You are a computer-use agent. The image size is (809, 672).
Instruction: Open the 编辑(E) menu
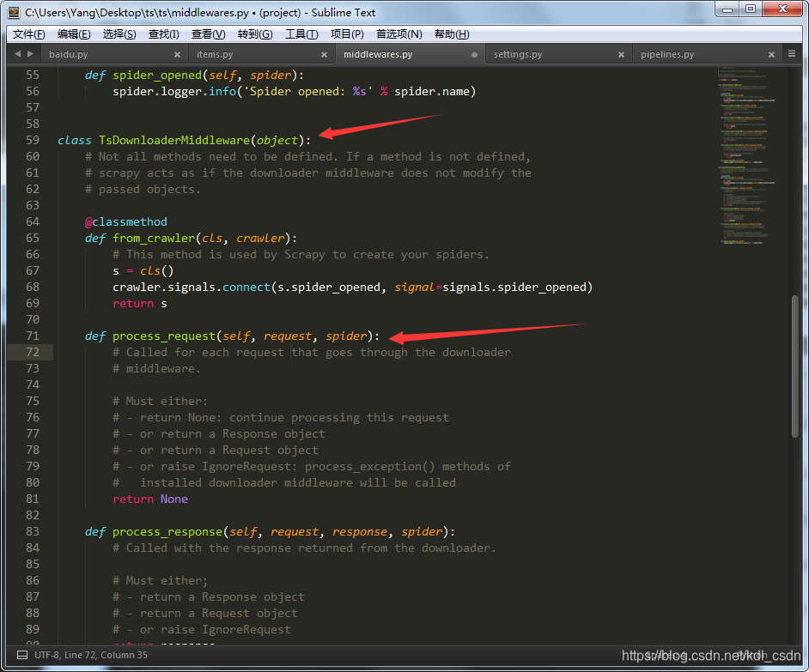click(x=74, y=34)
